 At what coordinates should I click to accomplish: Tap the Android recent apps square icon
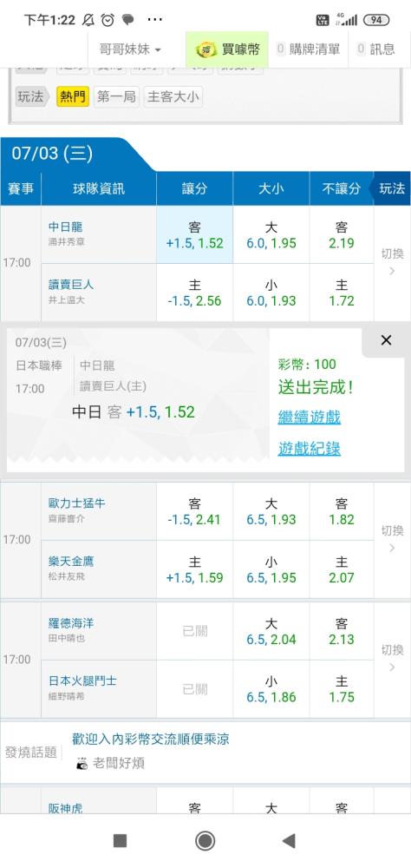120,841
